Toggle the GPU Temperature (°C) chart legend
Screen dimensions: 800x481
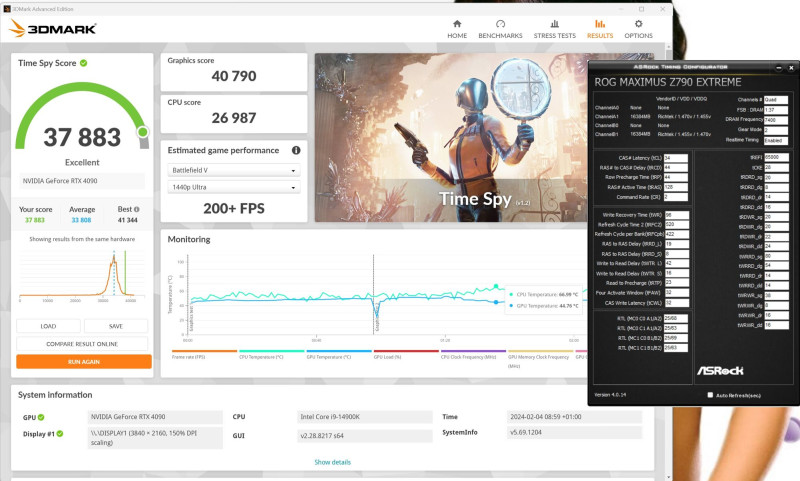pos(339,354)
